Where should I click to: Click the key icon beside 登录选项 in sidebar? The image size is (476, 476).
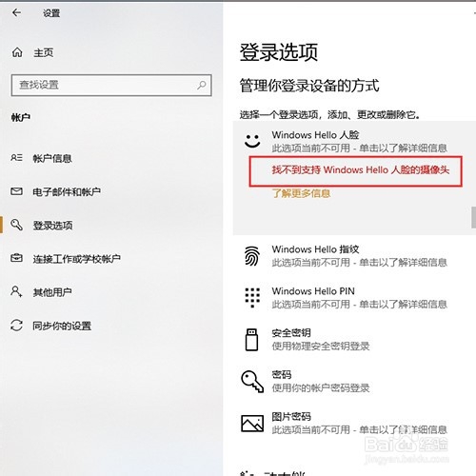pos(16,225)
